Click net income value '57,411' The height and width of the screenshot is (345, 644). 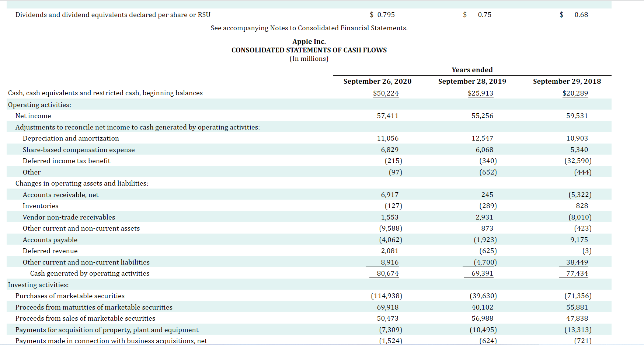click(387, 116)
